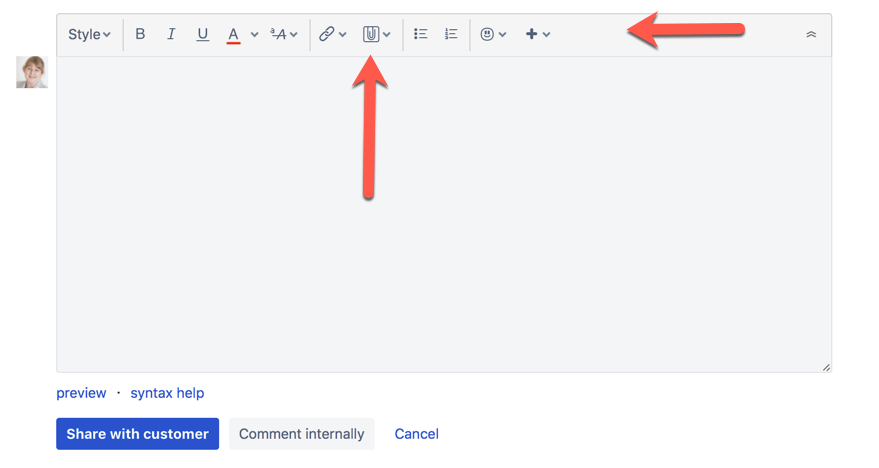The image size is (879, 468).
Task: Toggle Bold text formatting
Action: pyautogui.click(x=140, y=34)
